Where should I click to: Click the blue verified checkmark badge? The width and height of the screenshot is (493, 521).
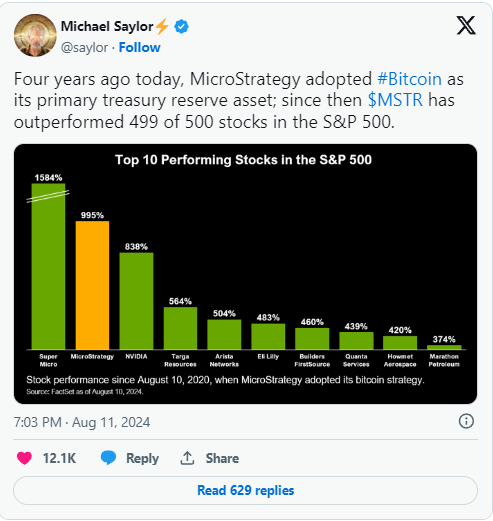point(181,26)
